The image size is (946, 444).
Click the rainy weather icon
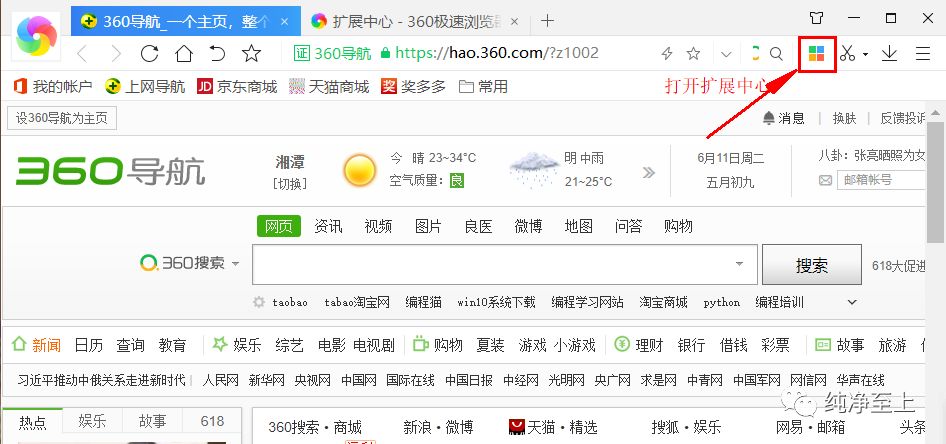535,169
